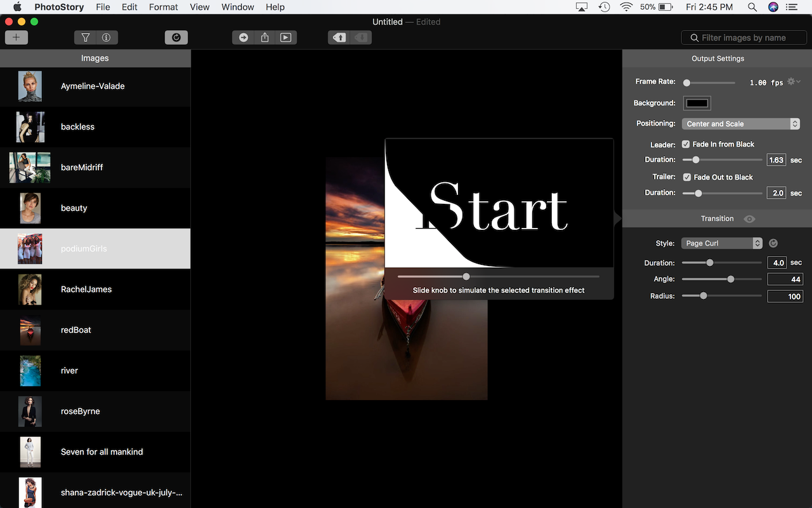812x508 pixels.
Task: Select the river image row
Action: (95, 371)
